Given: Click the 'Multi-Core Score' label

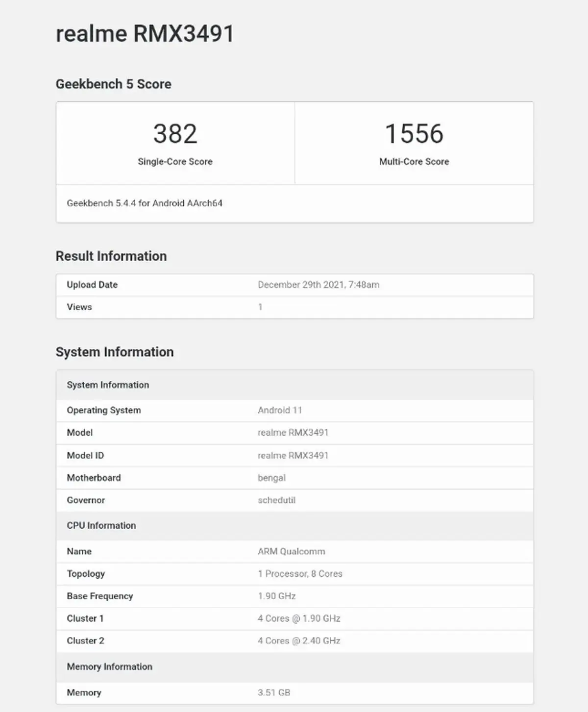Looking at the screenshot, I should [x=414, y=162].
